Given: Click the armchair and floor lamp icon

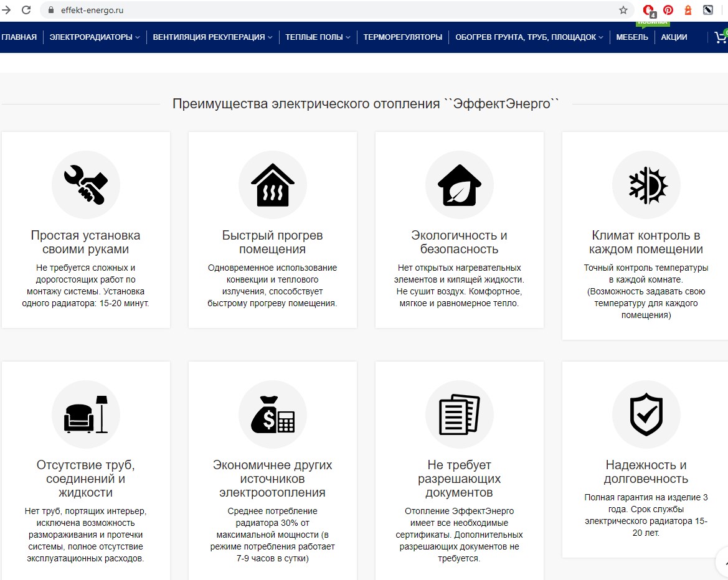Looking at the screenshot, I should coord(86,414).
